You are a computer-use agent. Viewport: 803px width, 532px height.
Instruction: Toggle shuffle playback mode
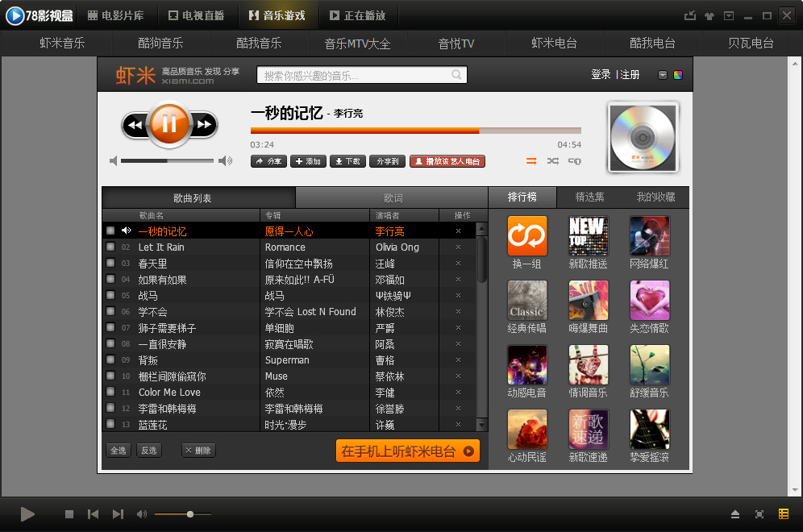point(552,161)
